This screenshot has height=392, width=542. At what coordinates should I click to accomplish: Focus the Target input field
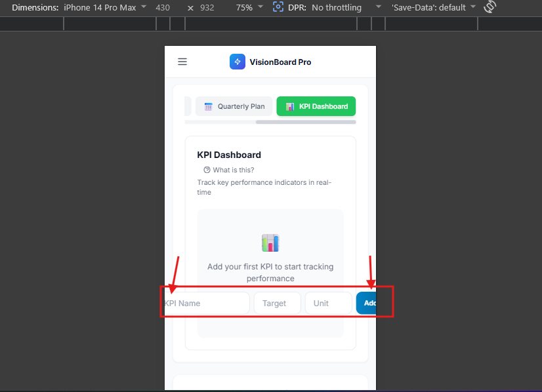[x=277, y=304]
